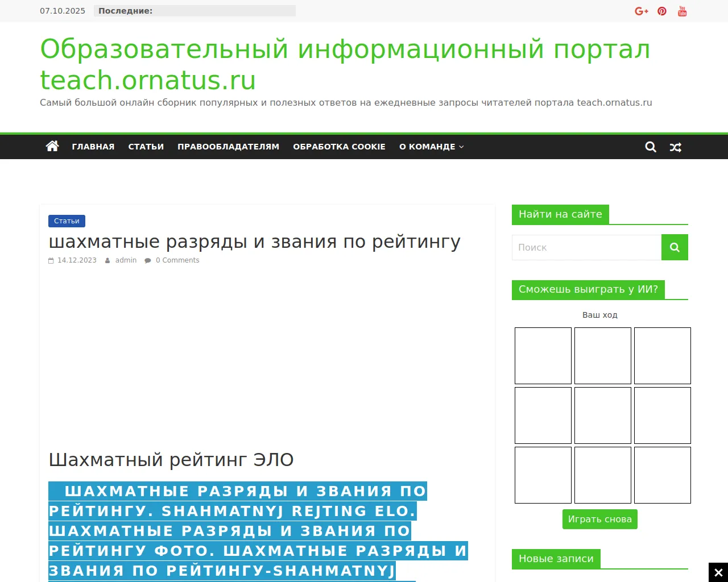Expand the О КОМАНДЕ submenu
Image resolution: width=728 pixels, height=582 pixels.
pyautogui.click(x=432, y=147)
